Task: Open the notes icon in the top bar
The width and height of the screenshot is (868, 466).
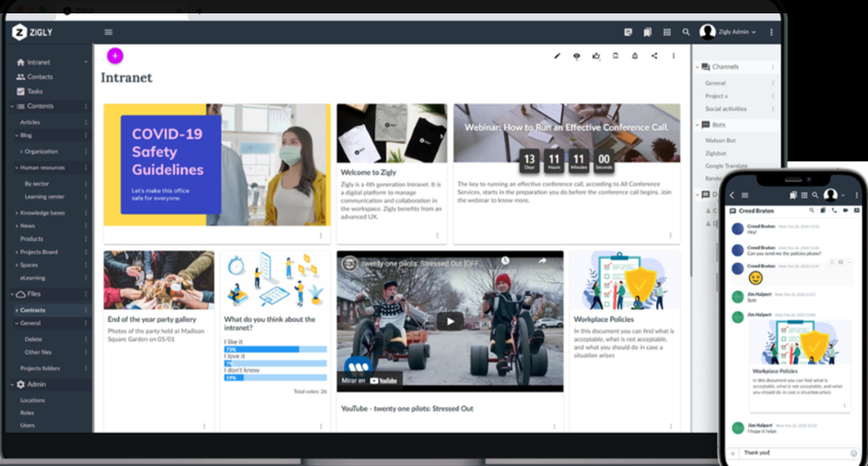Action: coord(628,32)
